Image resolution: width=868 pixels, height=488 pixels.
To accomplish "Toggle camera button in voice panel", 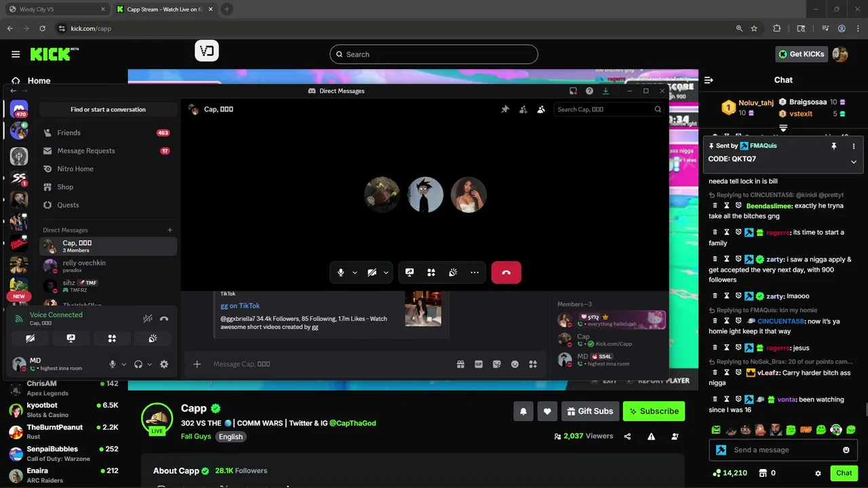I will tap(30, 338).
